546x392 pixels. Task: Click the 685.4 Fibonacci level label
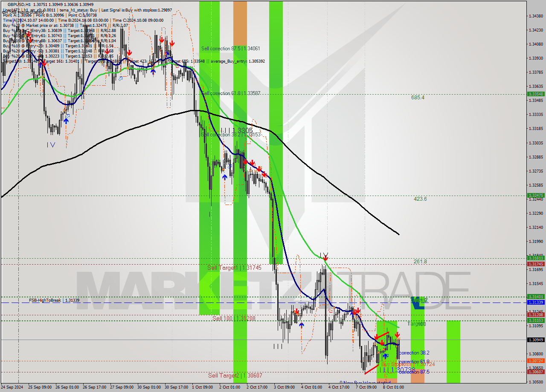point(418,98)
